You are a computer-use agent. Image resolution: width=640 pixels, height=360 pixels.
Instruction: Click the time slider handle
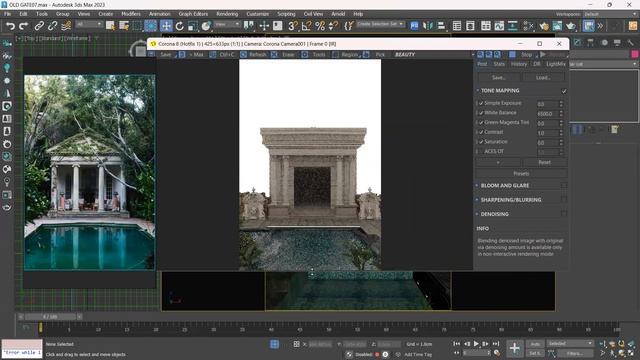[x=50, y=317]
